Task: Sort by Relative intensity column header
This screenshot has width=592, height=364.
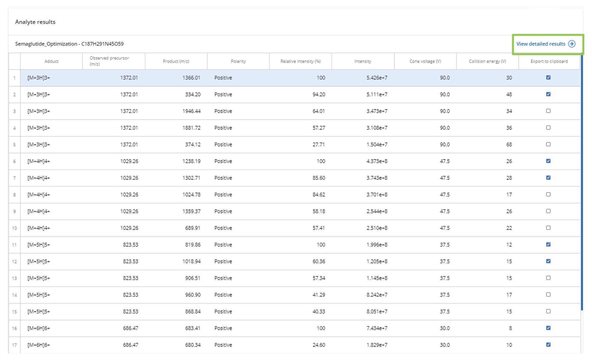Action: (300, 61)
